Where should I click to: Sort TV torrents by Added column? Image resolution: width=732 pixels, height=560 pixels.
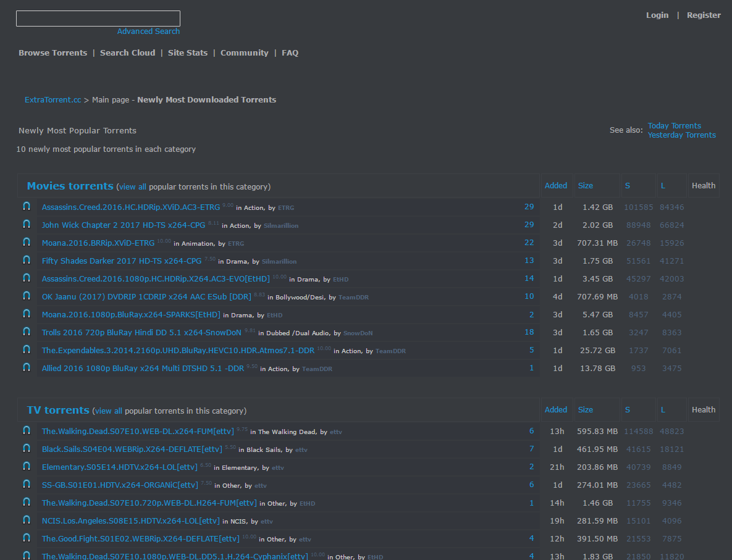tap(555, 410)
